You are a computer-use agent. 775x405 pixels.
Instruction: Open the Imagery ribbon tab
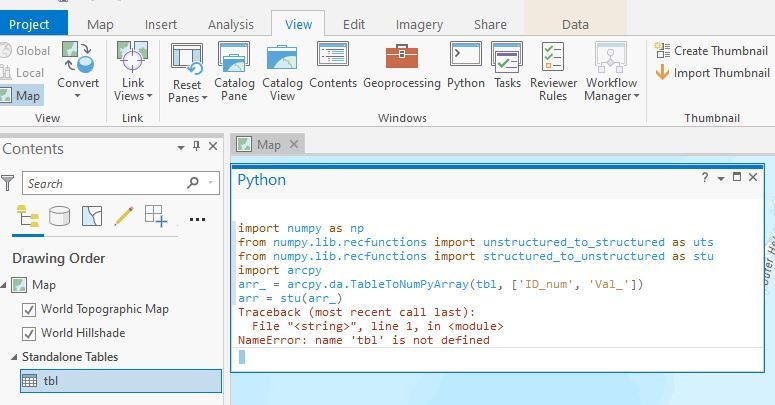(x=419, y=24)
